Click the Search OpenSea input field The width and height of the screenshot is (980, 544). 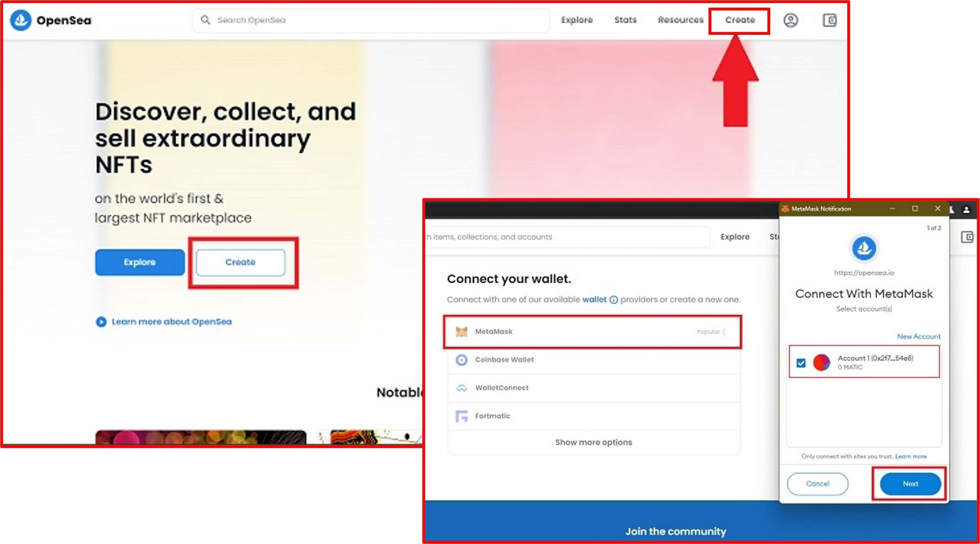(x=375, y=20)
